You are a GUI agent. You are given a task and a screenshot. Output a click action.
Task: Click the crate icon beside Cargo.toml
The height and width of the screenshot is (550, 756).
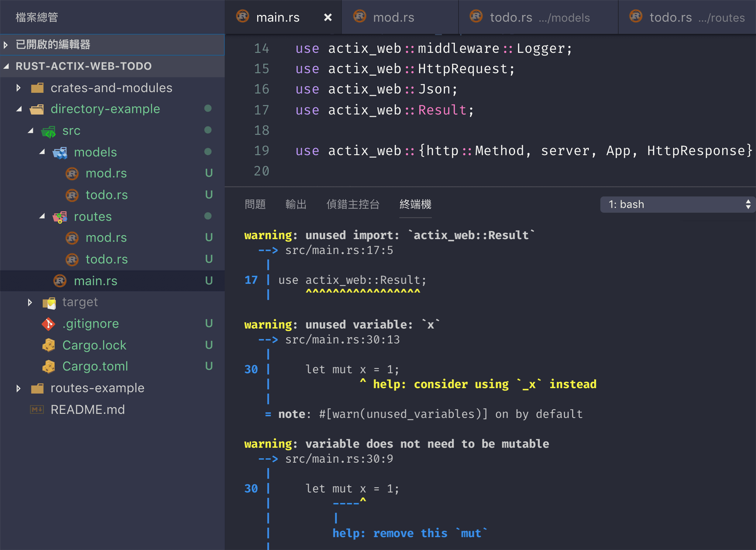pos(48,366)
